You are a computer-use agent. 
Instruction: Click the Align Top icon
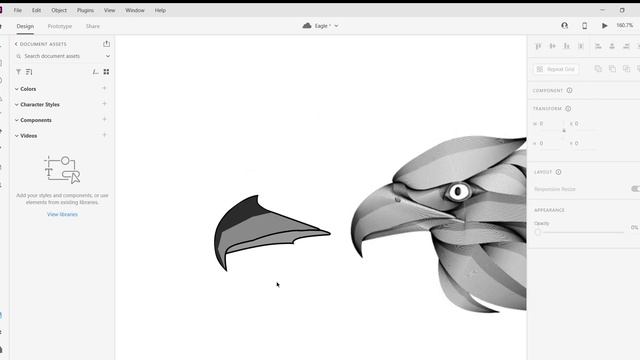point(538,46)
